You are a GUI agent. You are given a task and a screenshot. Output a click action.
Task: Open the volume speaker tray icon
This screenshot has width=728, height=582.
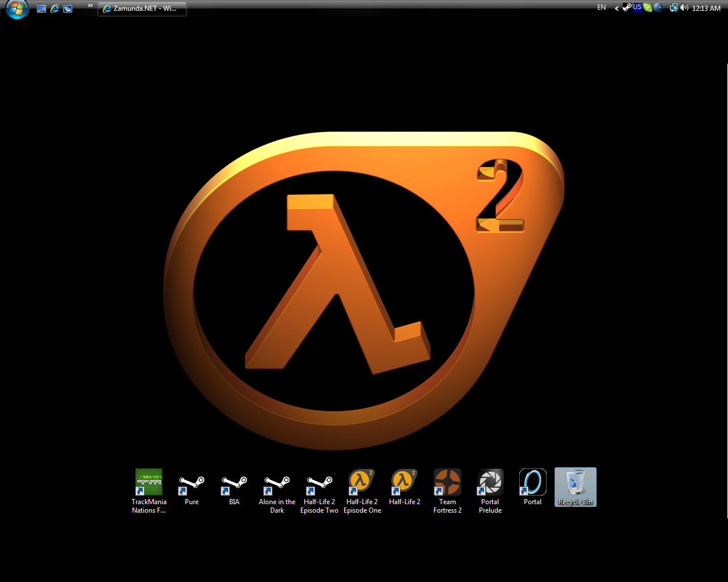coord(684,7)
